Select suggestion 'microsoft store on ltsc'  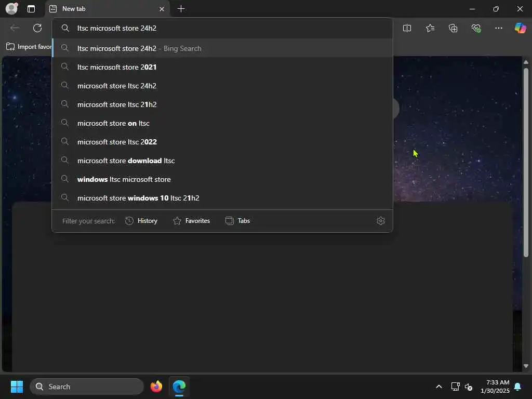click(222, 123)
